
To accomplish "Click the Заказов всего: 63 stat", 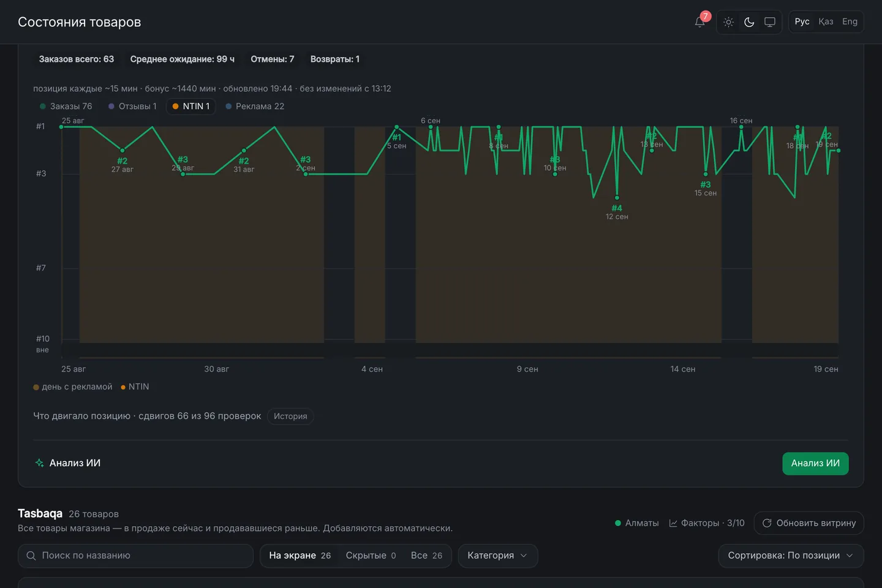I will click(77, 59).
